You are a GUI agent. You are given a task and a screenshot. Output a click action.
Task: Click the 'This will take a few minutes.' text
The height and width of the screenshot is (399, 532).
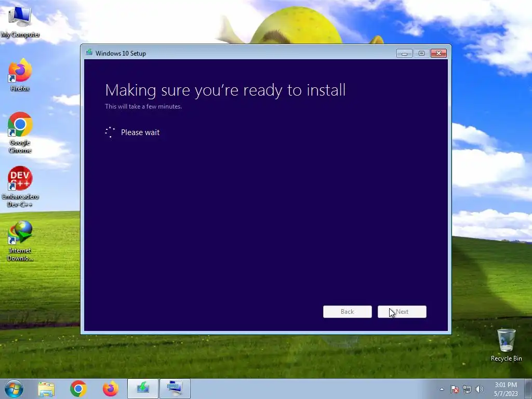point(143,107)
